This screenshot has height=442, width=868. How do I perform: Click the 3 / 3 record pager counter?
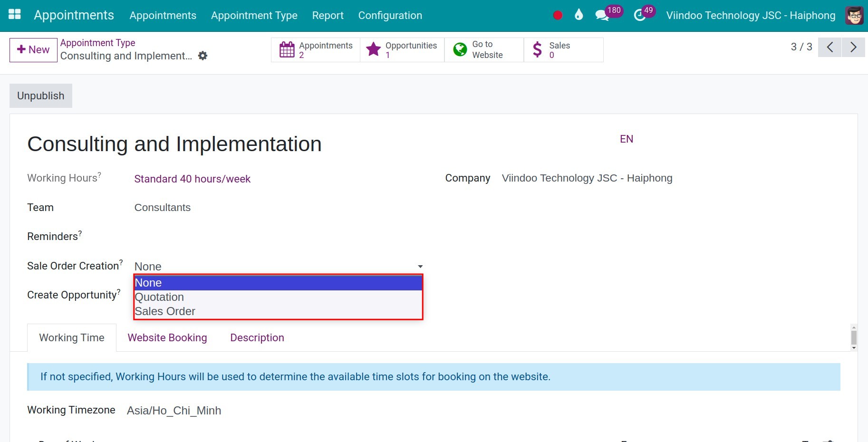pyautogui.click(x=801, y=47)
